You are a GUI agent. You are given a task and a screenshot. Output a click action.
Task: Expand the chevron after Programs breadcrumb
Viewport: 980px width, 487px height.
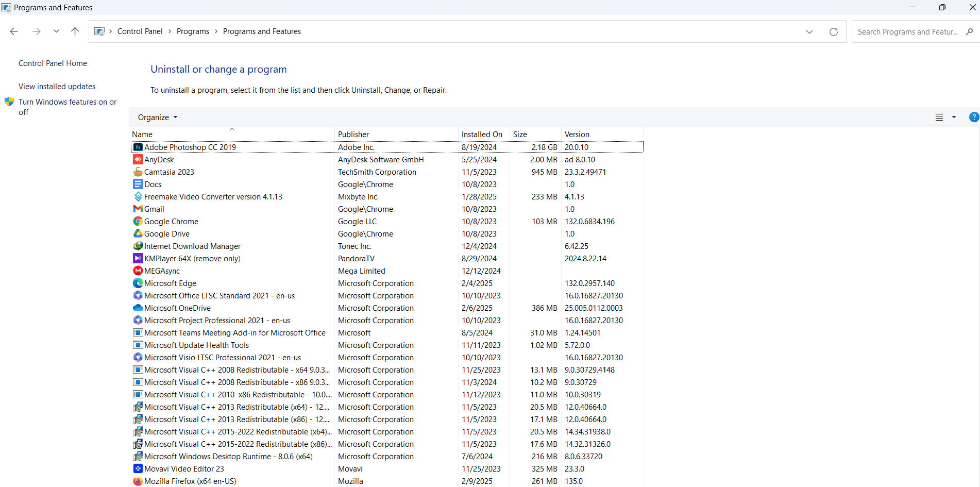pyautogui.click(x=216, y=31)
